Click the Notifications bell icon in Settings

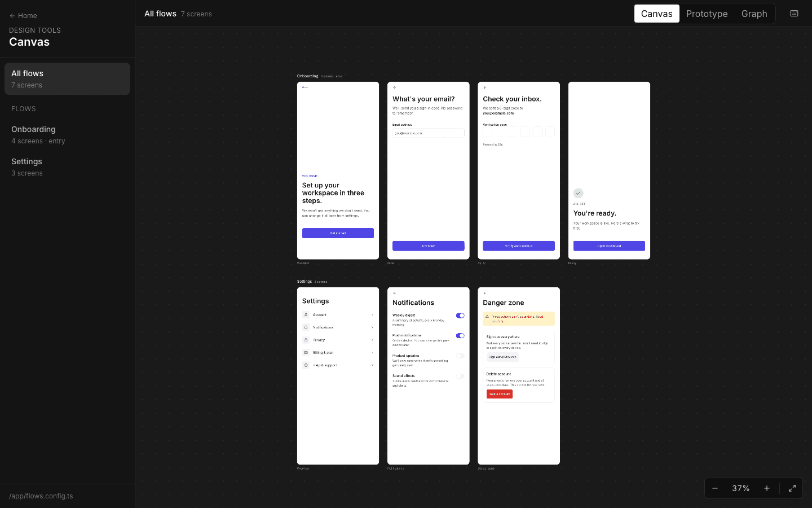click(306, 327)
